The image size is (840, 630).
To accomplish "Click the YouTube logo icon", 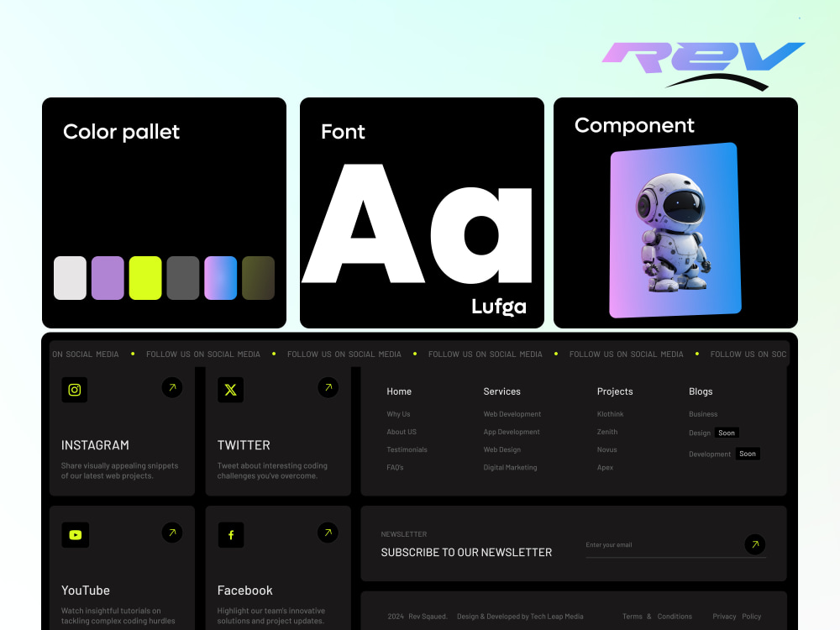I will click(75, 534).
